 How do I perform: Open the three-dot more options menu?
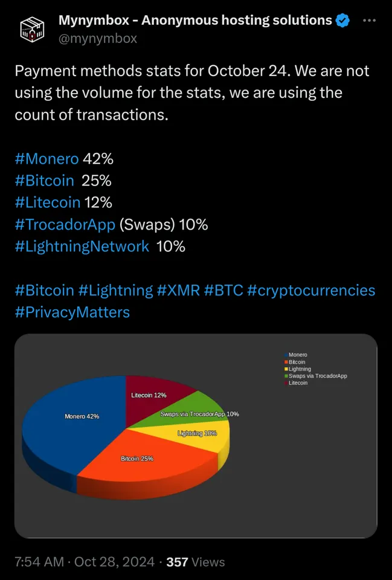point(369,21)
